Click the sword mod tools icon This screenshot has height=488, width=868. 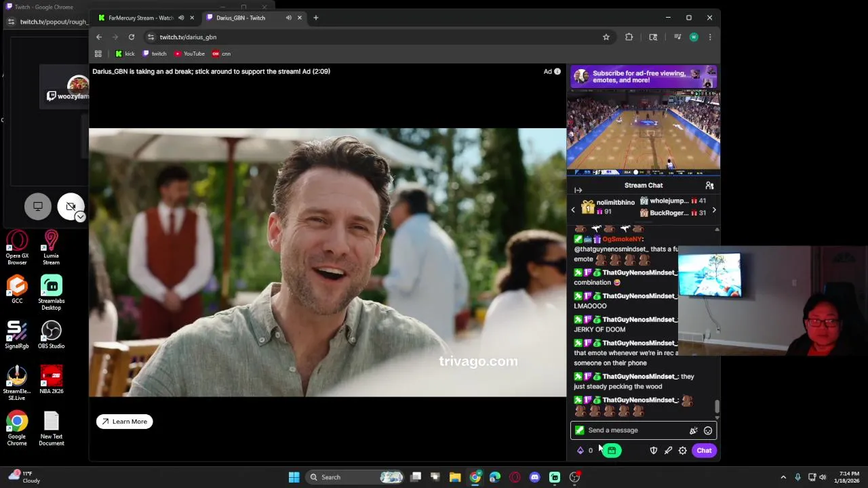click(668, 451)
